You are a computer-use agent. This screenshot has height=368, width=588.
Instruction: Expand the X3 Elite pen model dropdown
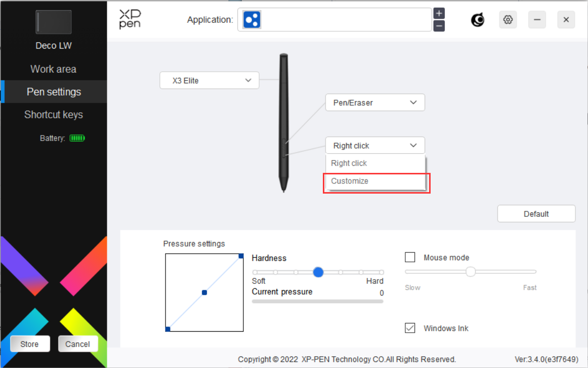point(209,80)
